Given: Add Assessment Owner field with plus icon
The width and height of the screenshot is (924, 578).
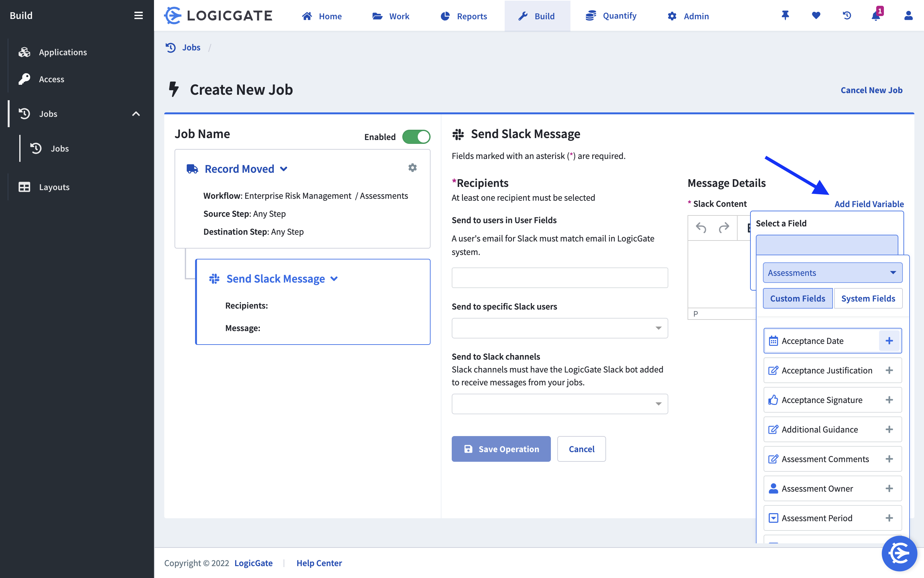Looking at the screenshot, I should 889,488.
